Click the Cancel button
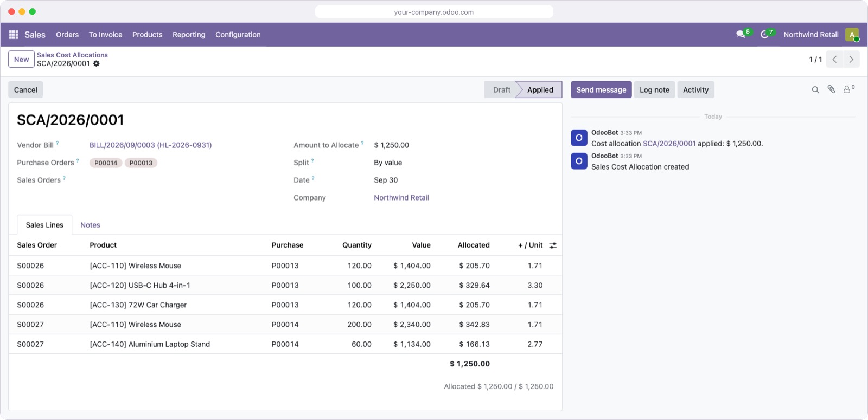 point(25,90)
